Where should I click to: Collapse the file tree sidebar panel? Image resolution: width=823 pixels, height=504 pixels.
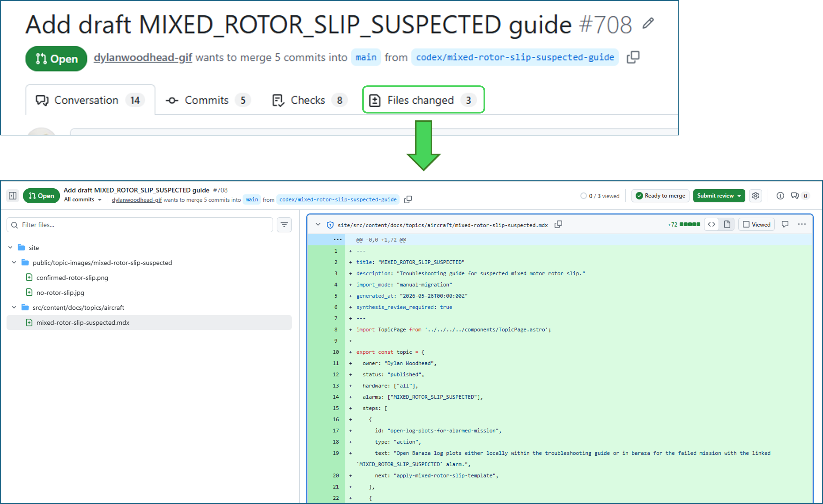pyautogui.click(x=13, y=196)
